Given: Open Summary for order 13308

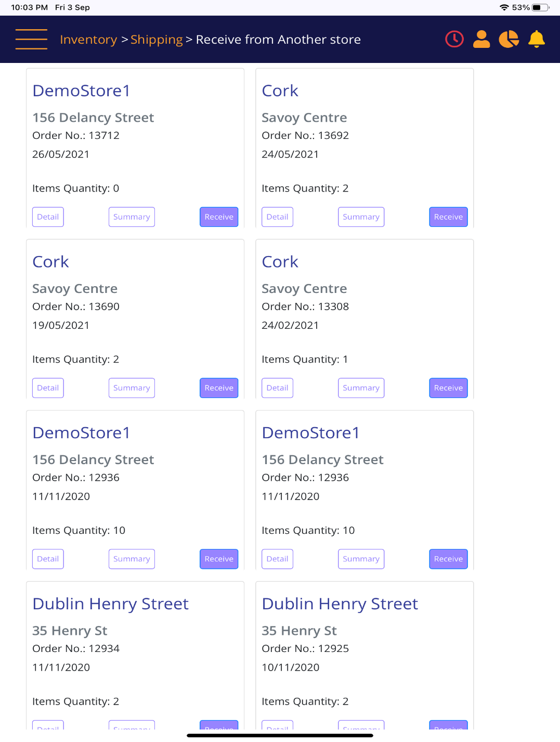Looking at the screenshot, I should [x=361, y=388].
